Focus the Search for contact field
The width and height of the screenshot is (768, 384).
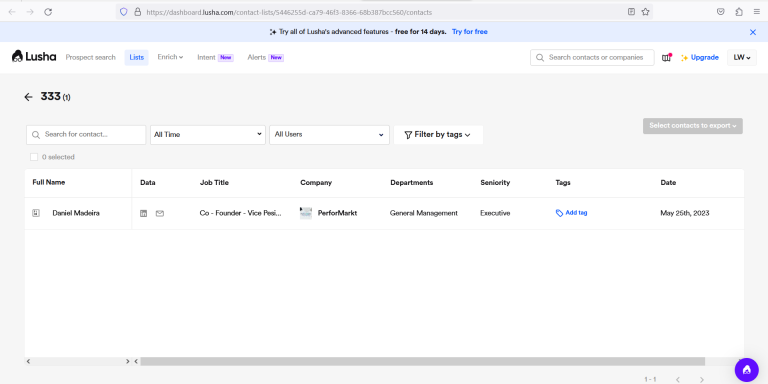[x=86, y=135]
